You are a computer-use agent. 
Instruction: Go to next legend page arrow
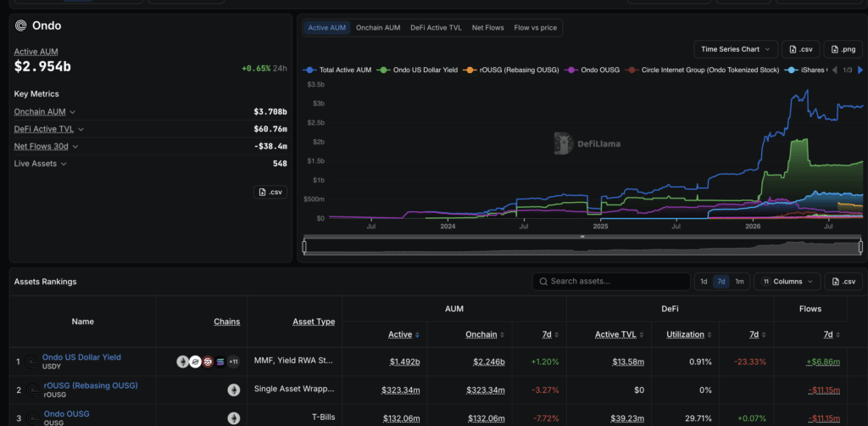tap(860, 70)
